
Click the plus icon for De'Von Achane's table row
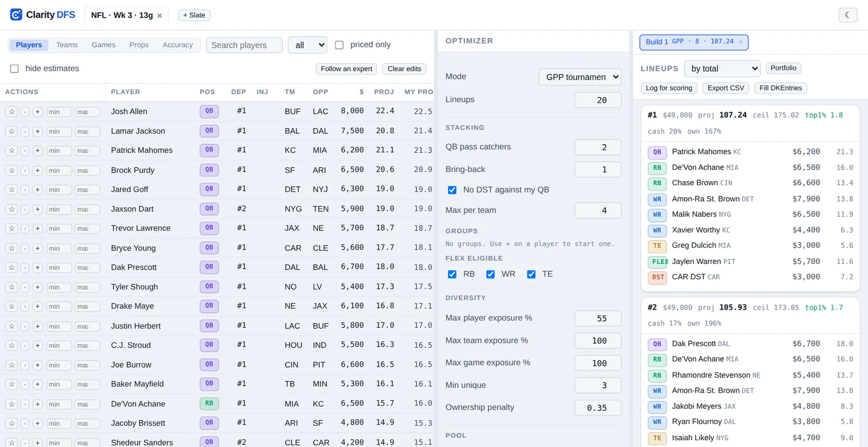pyautogui.click(x=37, y=404)
